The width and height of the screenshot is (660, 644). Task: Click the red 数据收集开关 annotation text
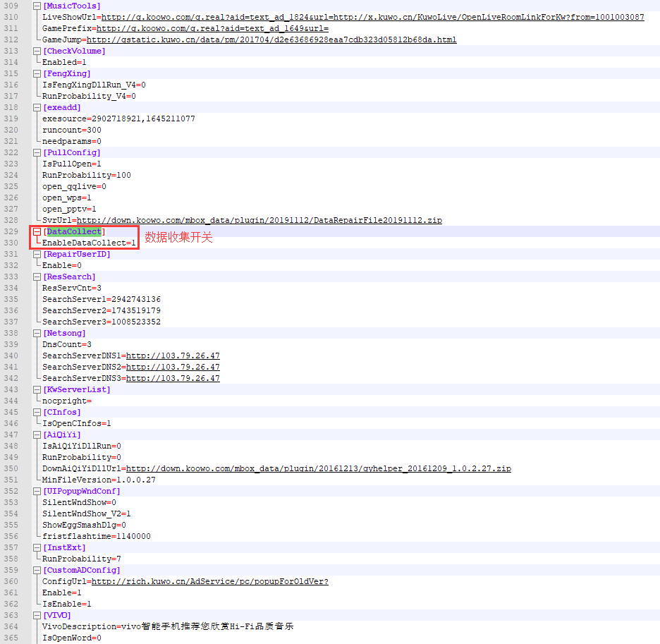click(178, 238)
